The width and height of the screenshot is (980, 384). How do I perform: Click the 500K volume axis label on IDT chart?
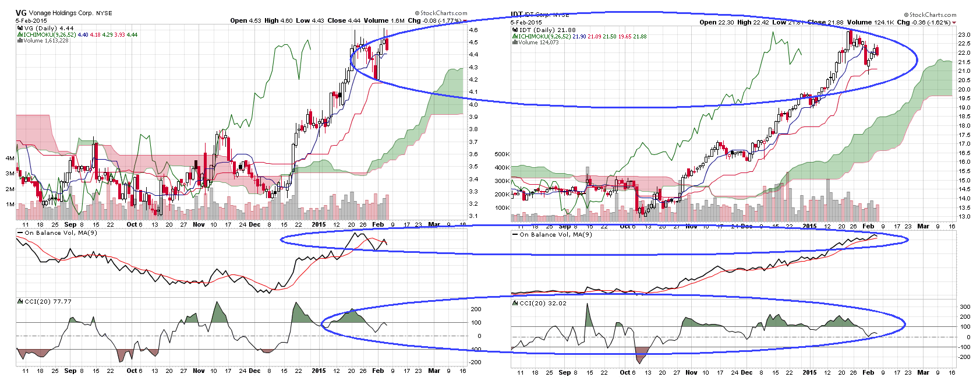tap(502, 154)
